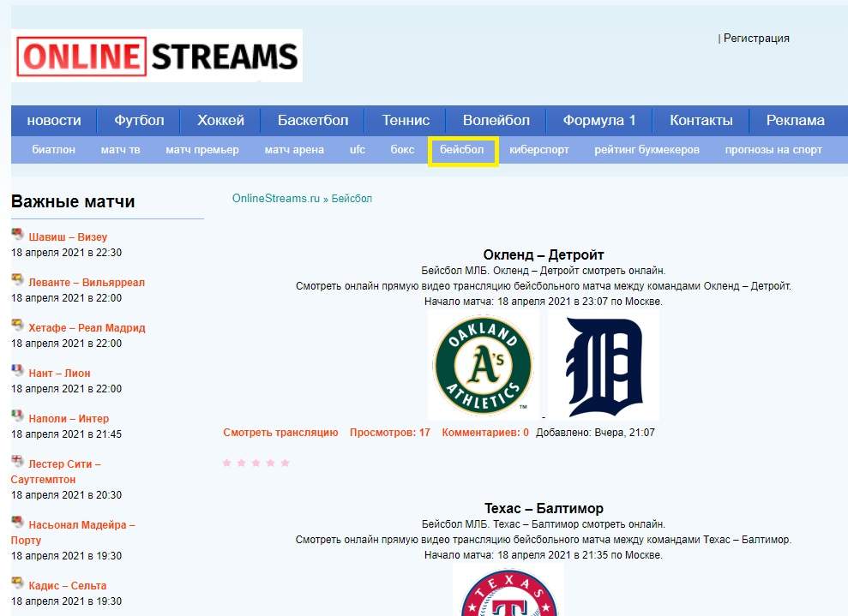Open рейтинг букмекеров page

pyautogui.click(x=647, y=150)
